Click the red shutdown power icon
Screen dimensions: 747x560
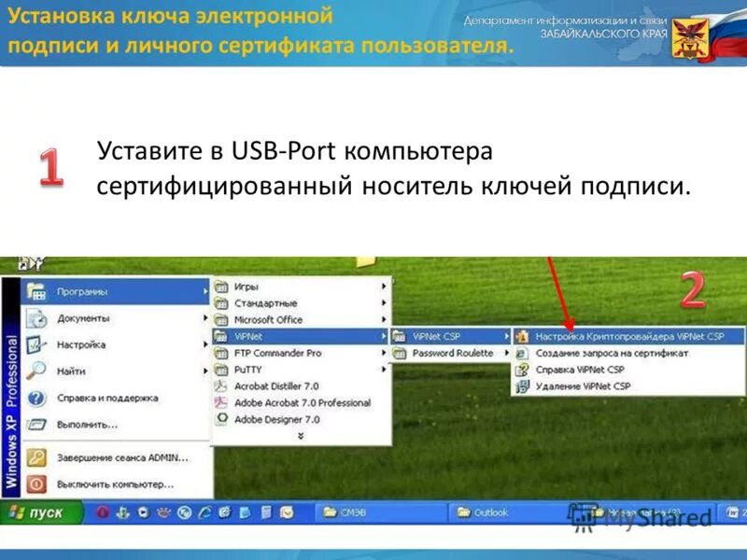[x=36, y=484]
